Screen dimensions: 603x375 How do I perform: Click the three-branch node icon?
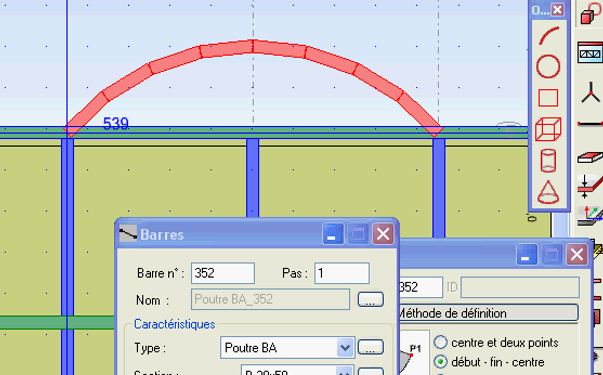pyautogui.click(x=591, y=92)
